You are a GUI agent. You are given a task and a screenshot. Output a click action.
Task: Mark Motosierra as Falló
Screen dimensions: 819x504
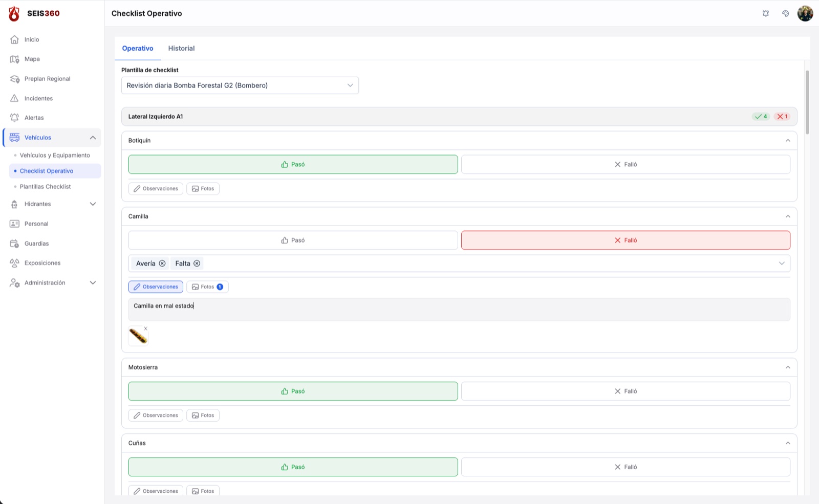pos(626,391)
